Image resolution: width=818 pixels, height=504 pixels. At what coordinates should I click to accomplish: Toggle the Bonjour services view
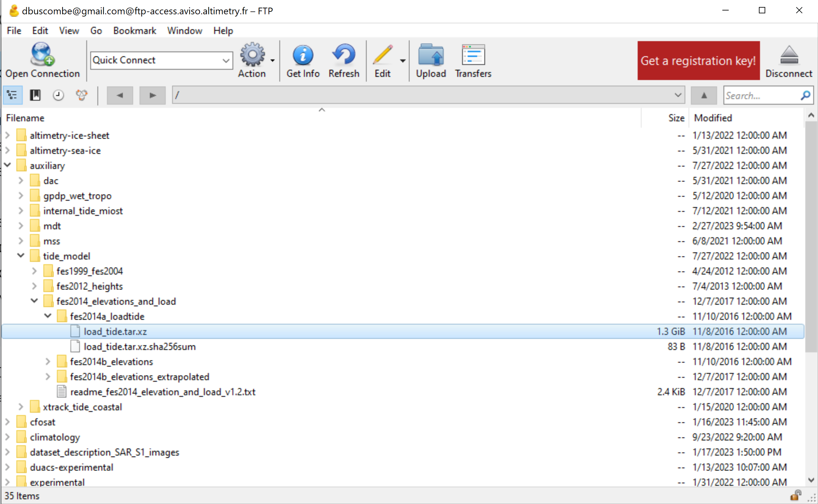(81, 95)
